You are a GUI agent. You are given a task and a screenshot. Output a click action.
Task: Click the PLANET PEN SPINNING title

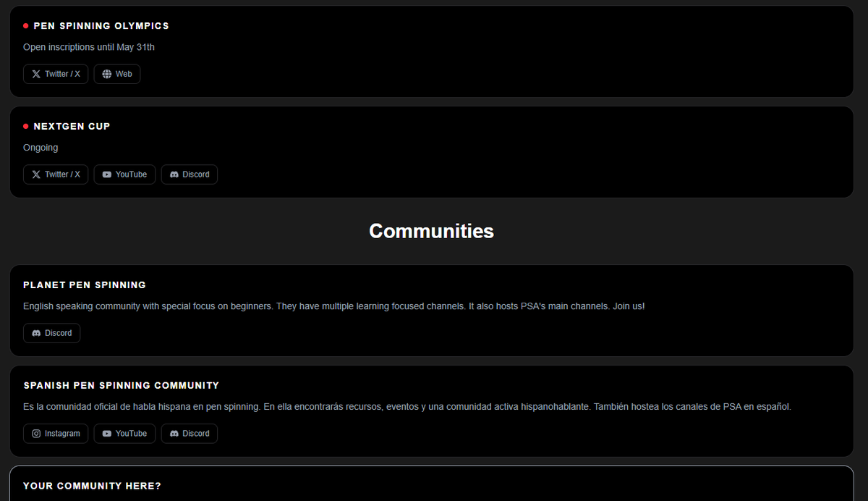point(85,285)
